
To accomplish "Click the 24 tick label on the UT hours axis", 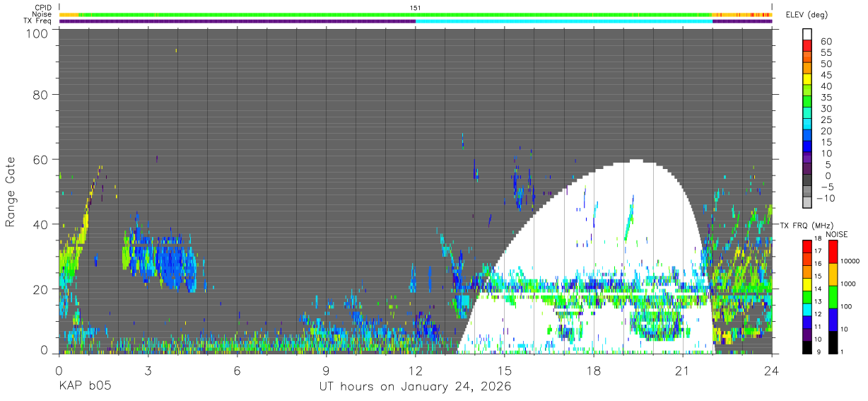I will 771,371.
